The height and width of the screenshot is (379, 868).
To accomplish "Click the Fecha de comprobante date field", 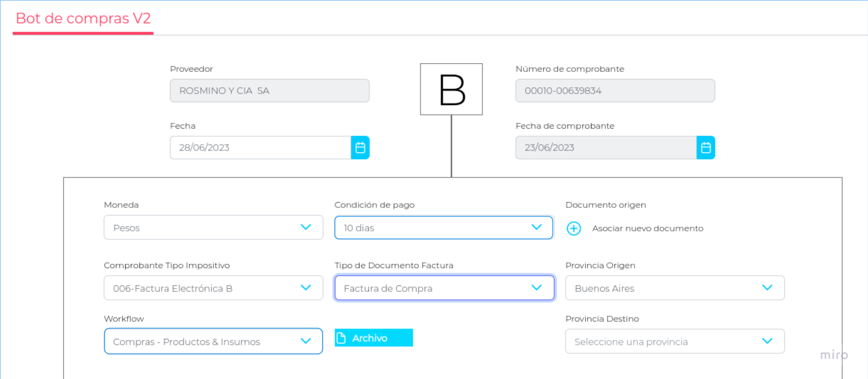I will 606,148.
